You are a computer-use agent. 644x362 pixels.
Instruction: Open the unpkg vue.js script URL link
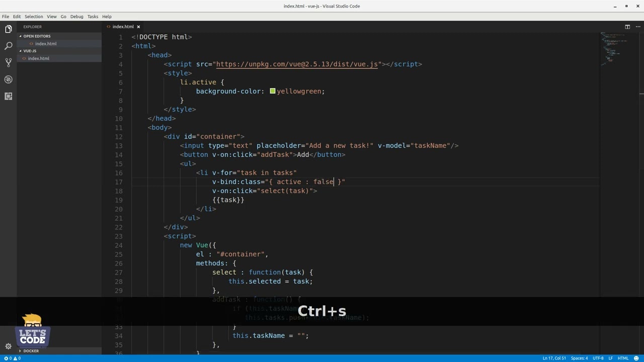(297, 64)
